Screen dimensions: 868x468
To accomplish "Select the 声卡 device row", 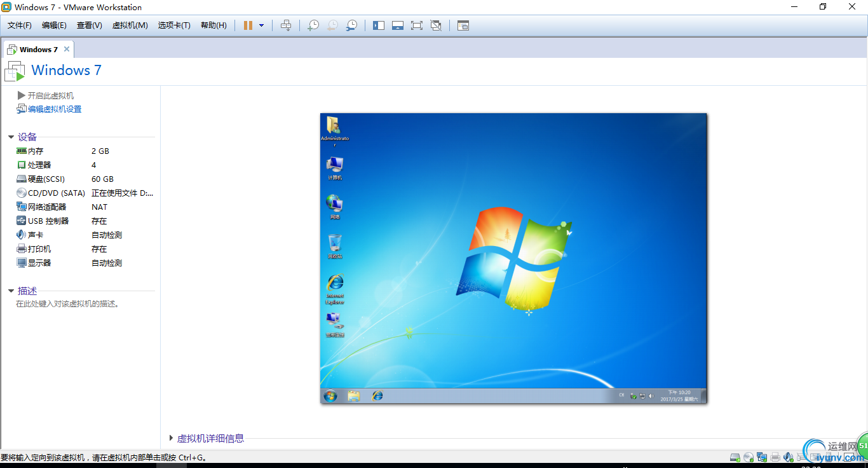I will 85,235.
